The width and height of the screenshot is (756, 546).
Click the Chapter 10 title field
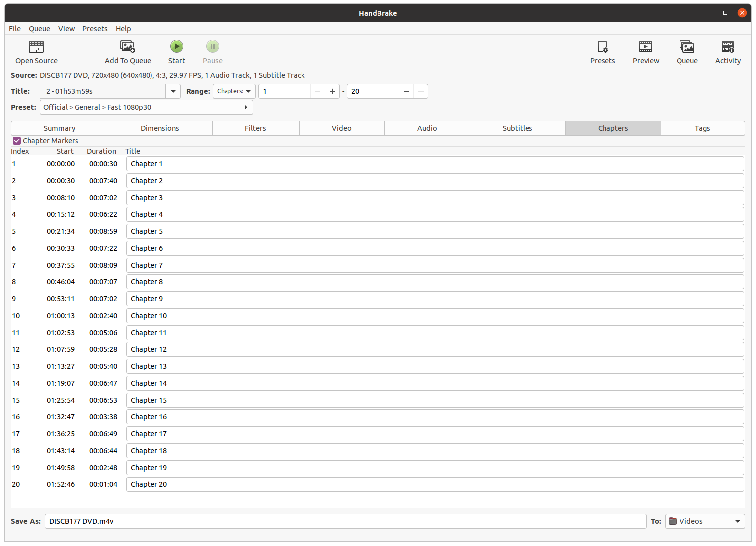[x=435, y=315]
